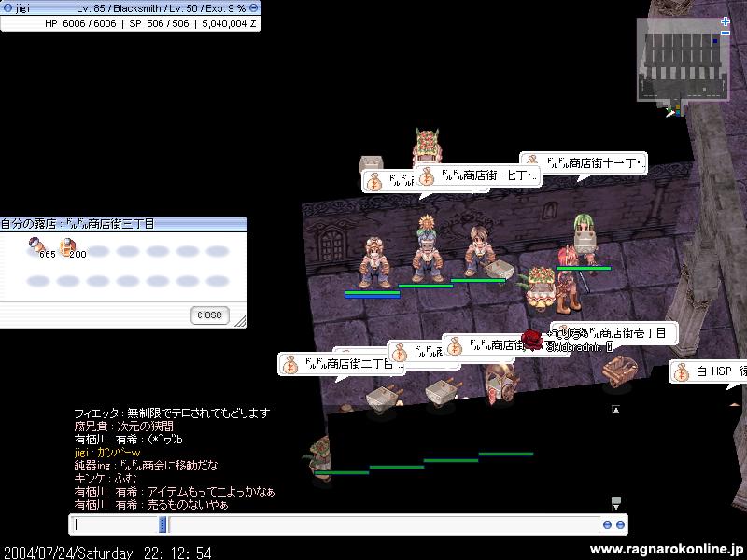The height and width of the screenshot is (560, 747).
Task: Click right round button in chat bar
Action: (620, 525)
